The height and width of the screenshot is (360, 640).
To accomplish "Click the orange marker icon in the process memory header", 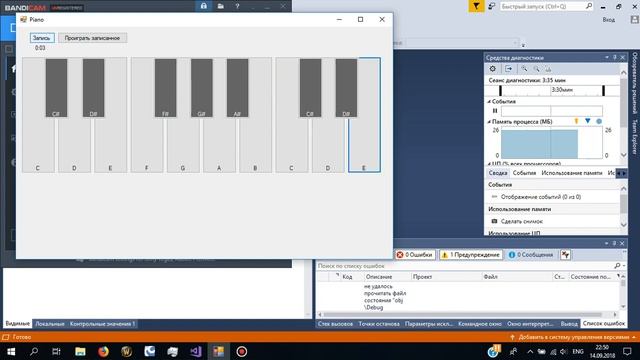I will tap(576, 121).
